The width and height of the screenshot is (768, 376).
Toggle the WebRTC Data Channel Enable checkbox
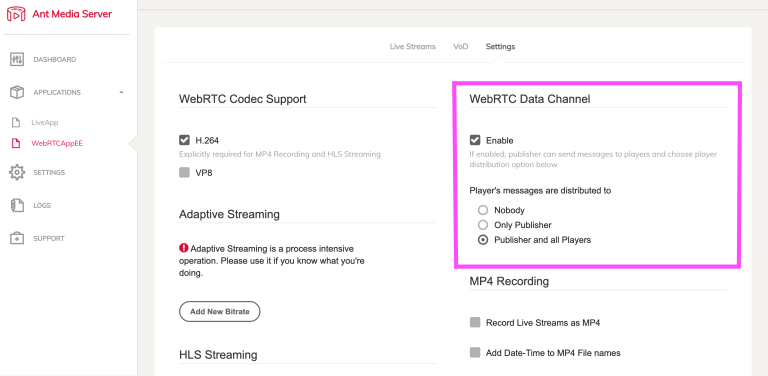[475, 141]
